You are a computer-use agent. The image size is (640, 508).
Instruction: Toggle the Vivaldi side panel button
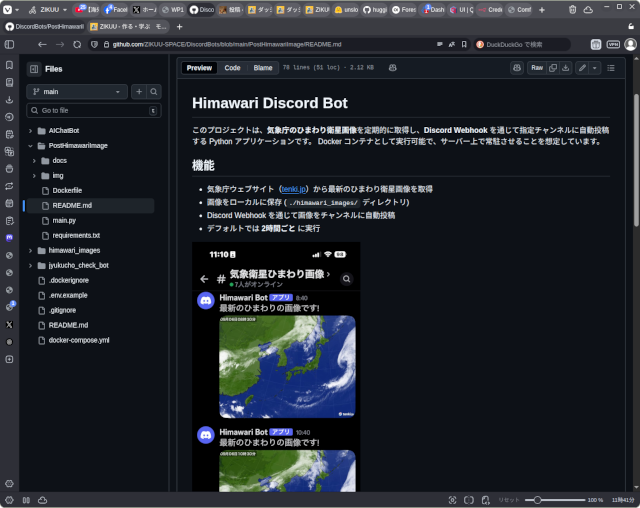9,44
